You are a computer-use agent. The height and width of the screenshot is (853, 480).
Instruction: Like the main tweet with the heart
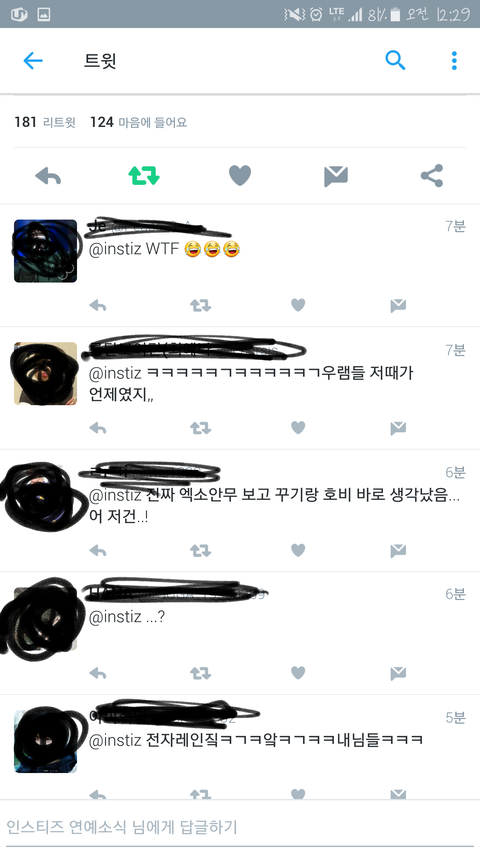(240, 176)
